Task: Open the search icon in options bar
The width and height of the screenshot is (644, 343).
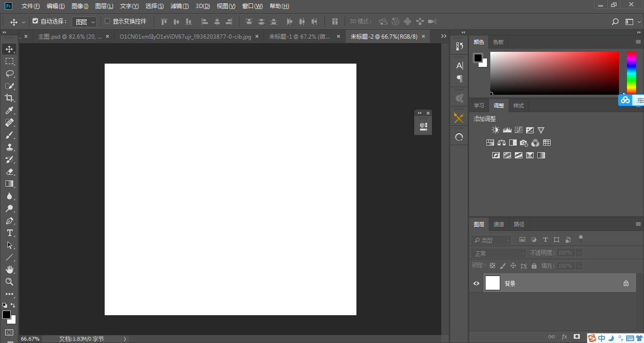Action: (615, 22)
